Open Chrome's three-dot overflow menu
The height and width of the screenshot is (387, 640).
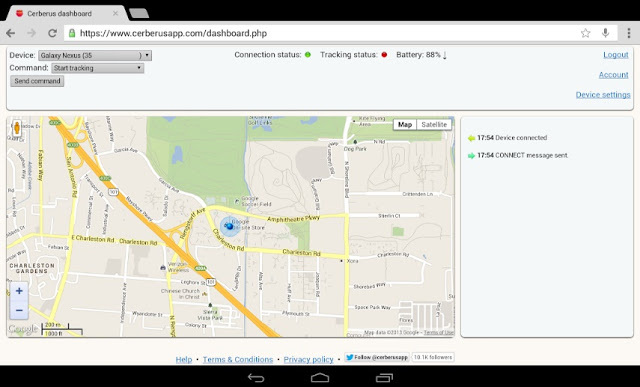click(629, 33)
